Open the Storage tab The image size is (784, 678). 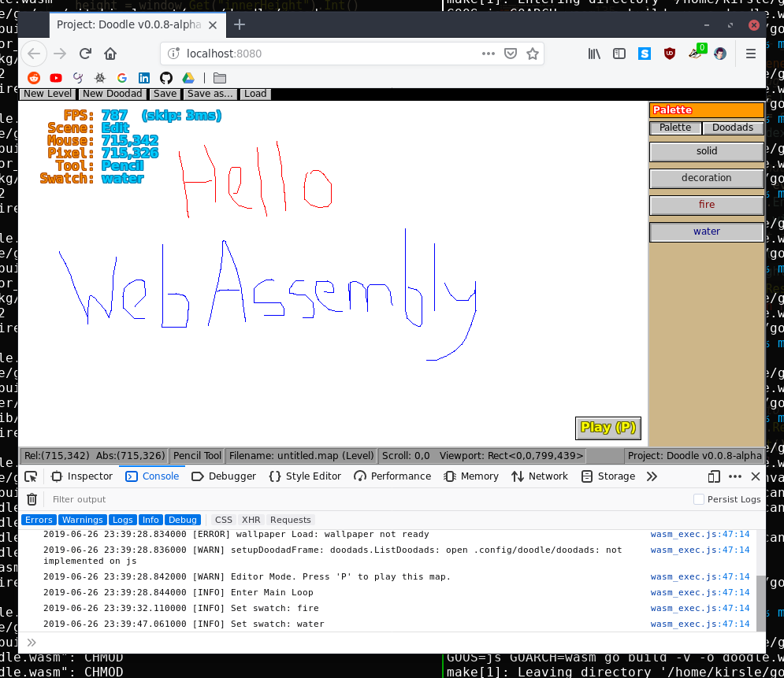[608, 476]
